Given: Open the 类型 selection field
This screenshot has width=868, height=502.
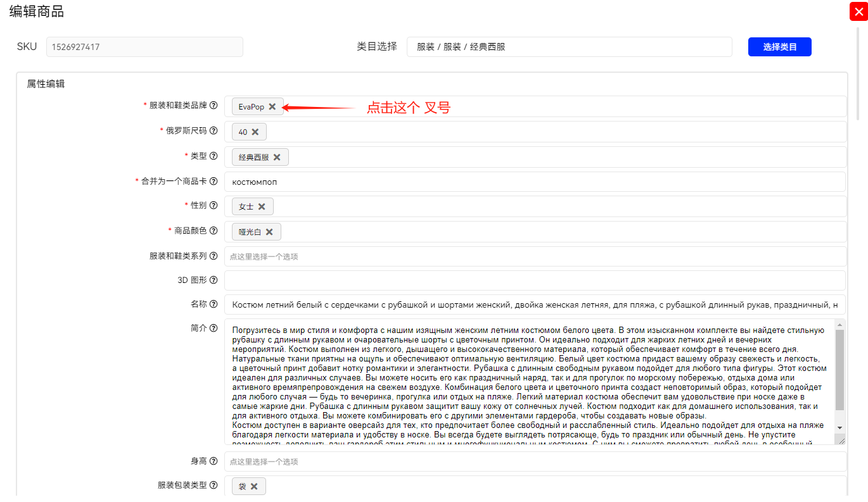Looking at the screenshot, I should click(535, 157).
